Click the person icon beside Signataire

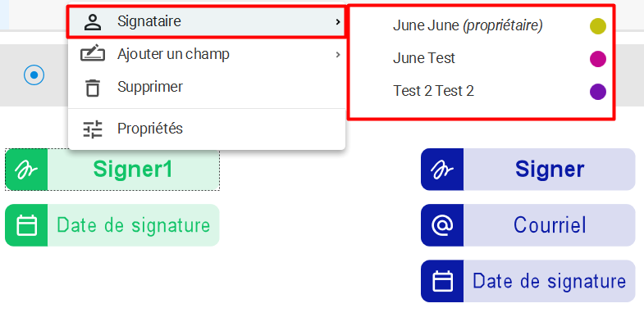click(93, 22)
